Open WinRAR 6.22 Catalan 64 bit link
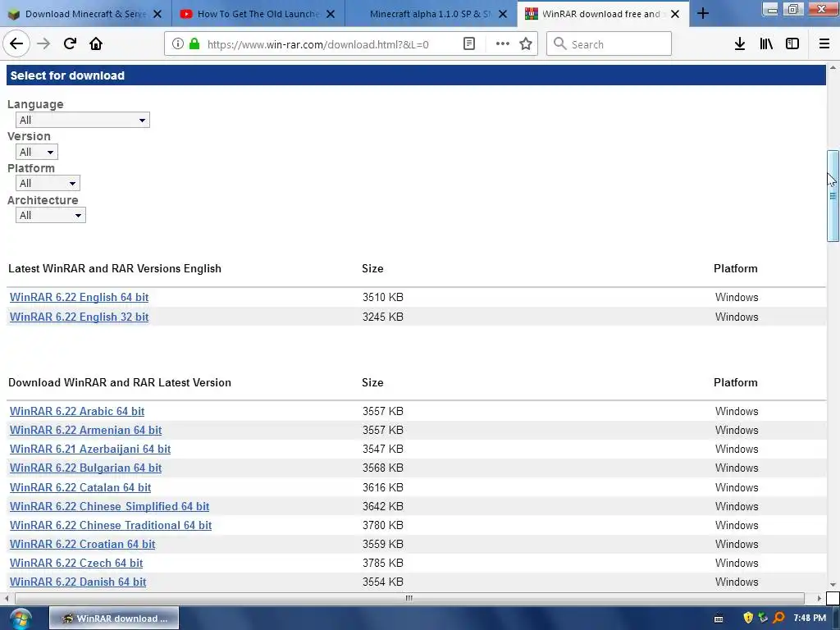Screen dimensions: 840x630 [x=80, y=487]
